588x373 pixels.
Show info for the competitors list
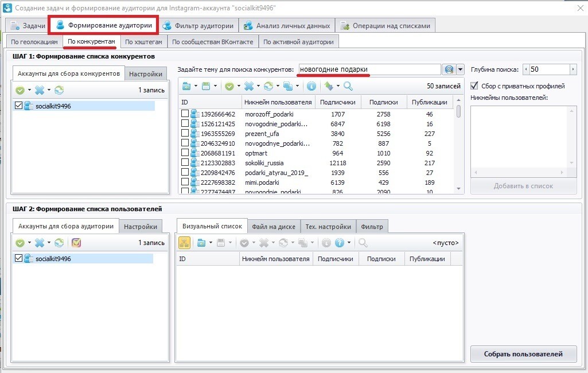coord(311,86)
